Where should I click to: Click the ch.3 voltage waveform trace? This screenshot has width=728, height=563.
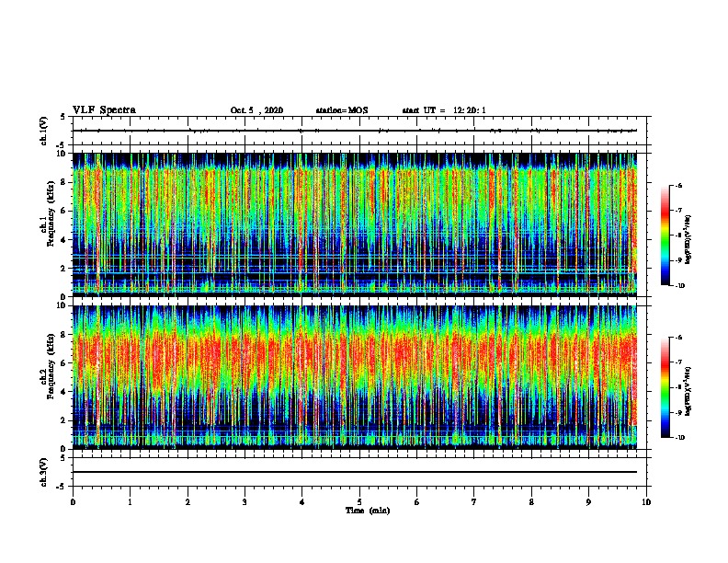tap(355, 472)
